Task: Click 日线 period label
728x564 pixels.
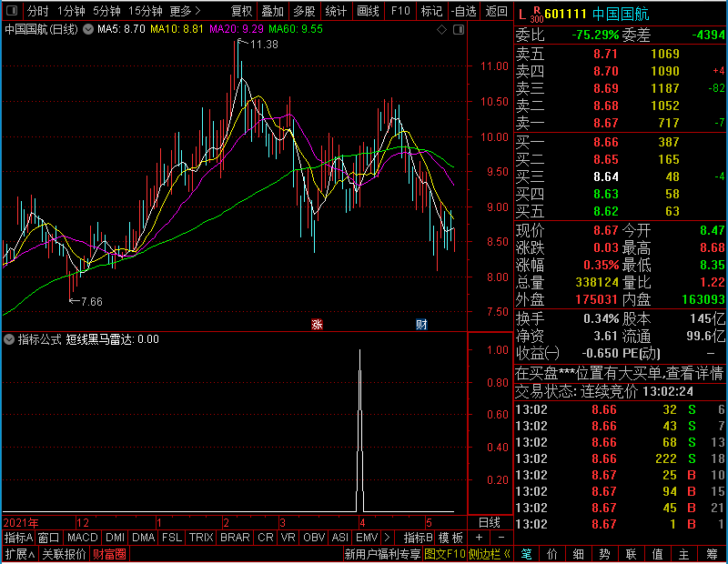Action: (490, 523)
